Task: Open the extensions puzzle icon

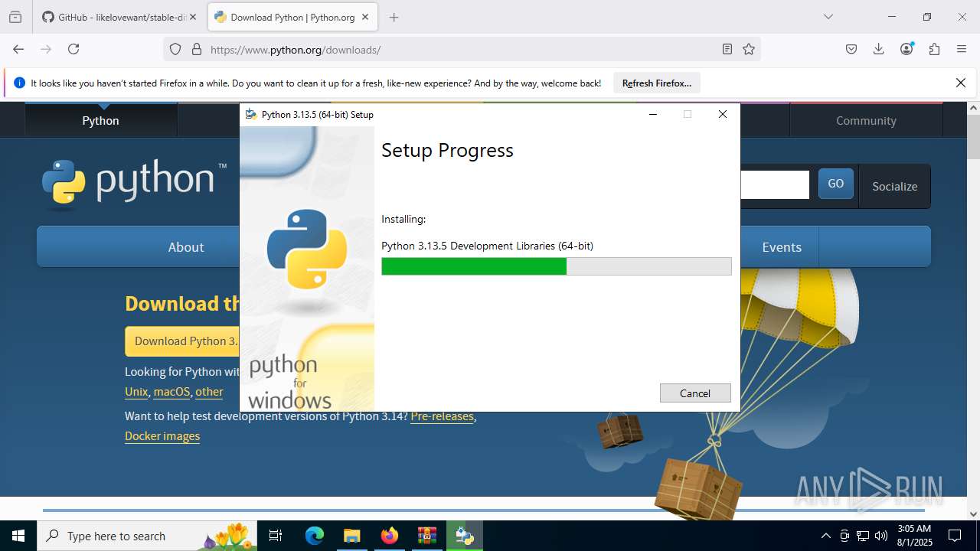Action: click(x=934, y=49)
